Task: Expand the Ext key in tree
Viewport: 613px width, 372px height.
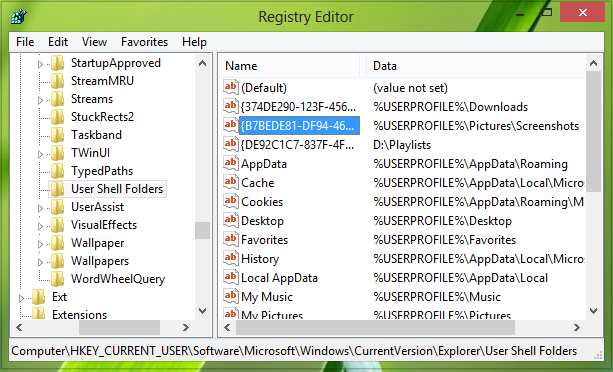Action: tap(22, 298)
